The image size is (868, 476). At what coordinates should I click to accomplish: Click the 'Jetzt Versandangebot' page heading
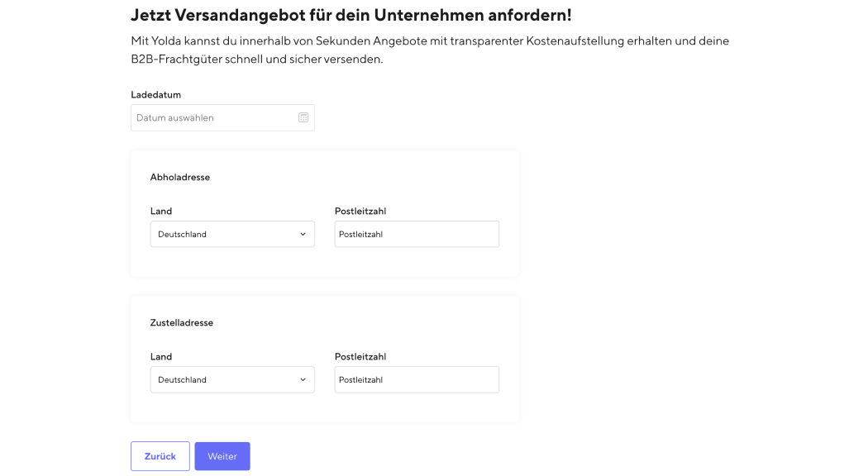point(351,16)
